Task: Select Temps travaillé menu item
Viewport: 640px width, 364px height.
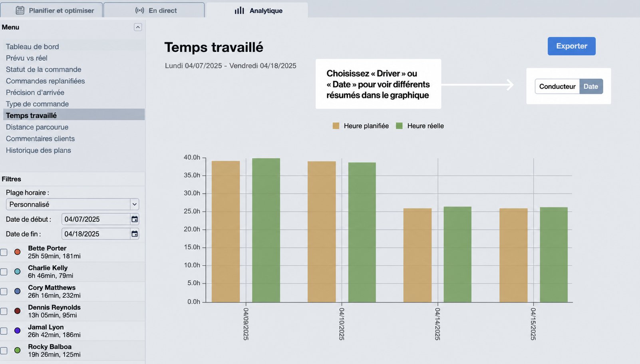Action: [74, 115]
